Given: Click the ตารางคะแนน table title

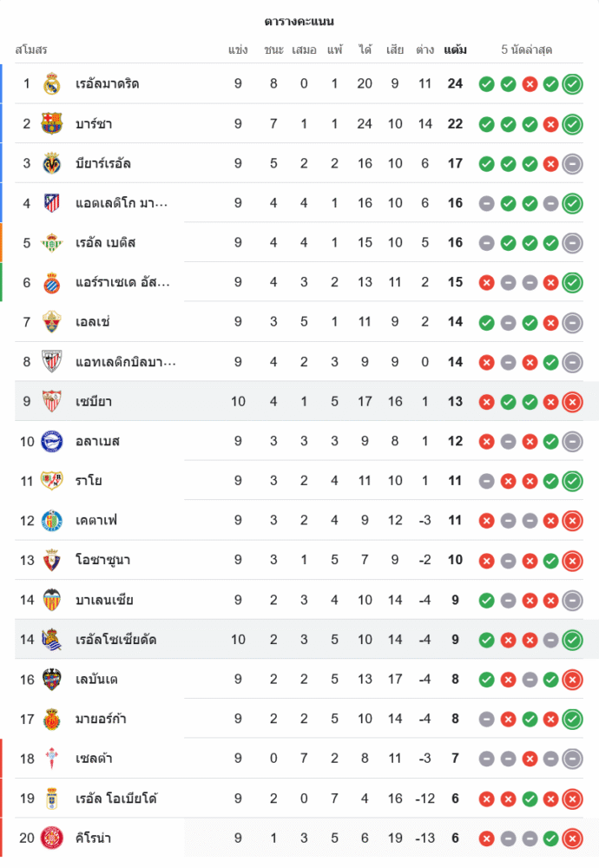Looking at the screenshot, I should pyautogui.click(x=299, y=21).
